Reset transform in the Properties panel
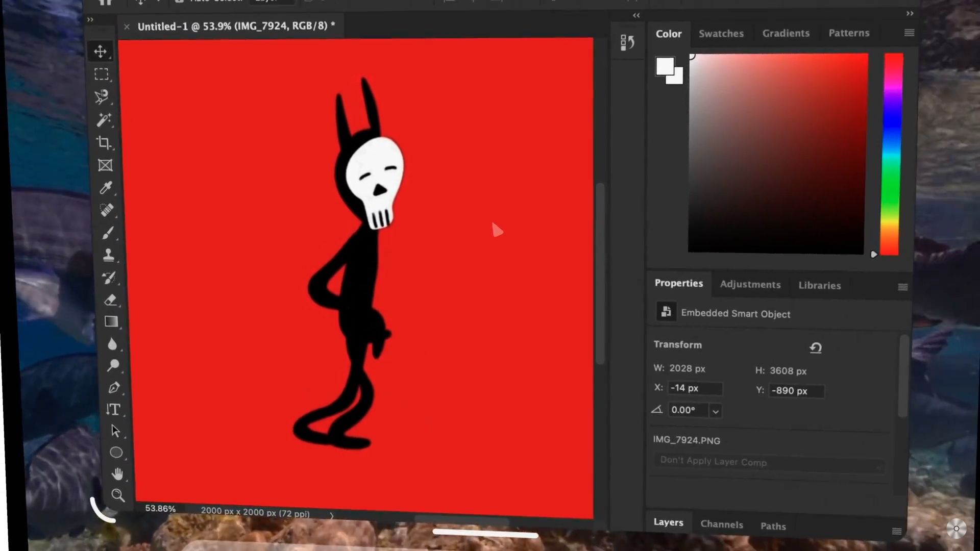The height and width of the screenshot is (551, 980). 816,348
